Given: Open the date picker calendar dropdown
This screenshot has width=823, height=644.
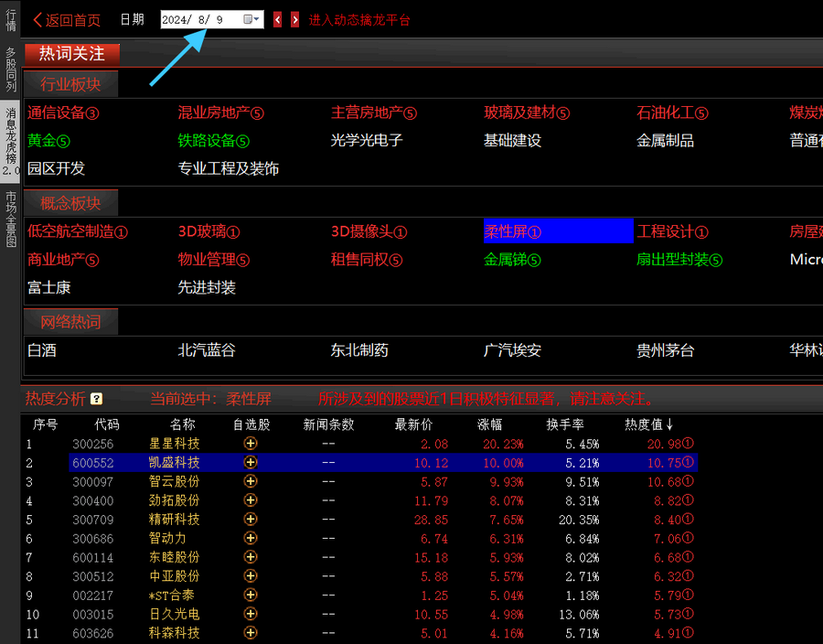Looking at the screenshot, I should pyautogui.click(x=251, y=19).
